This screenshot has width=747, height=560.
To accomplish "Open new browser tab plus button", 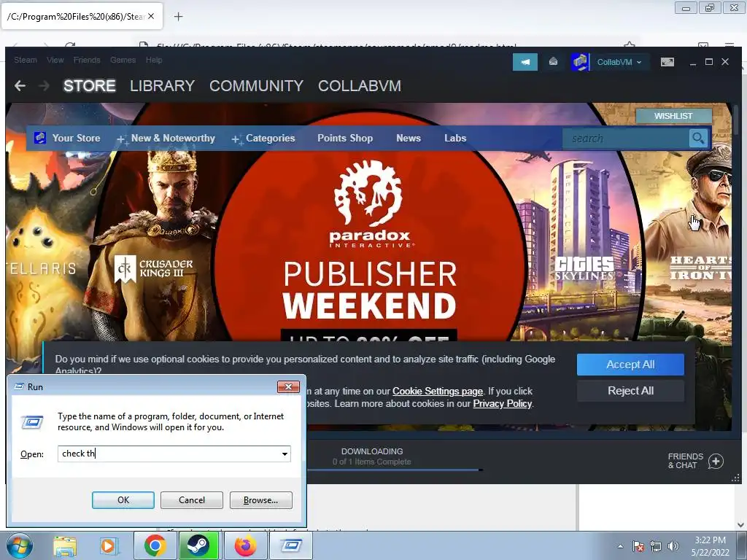I will (x=178, y=17).
